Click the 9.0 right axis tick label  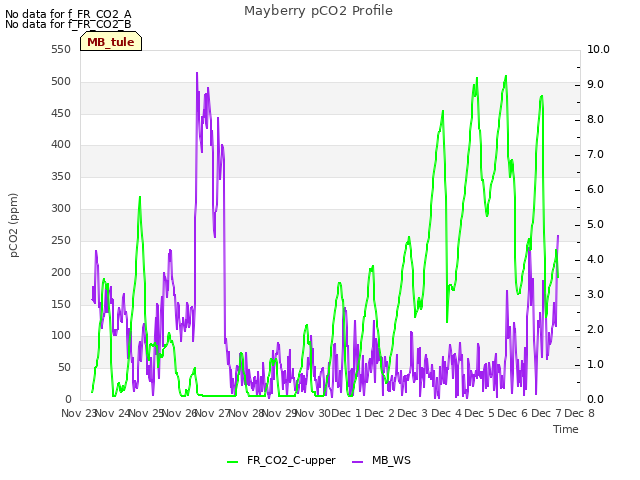pyautogui.click(x=596, y=84)
